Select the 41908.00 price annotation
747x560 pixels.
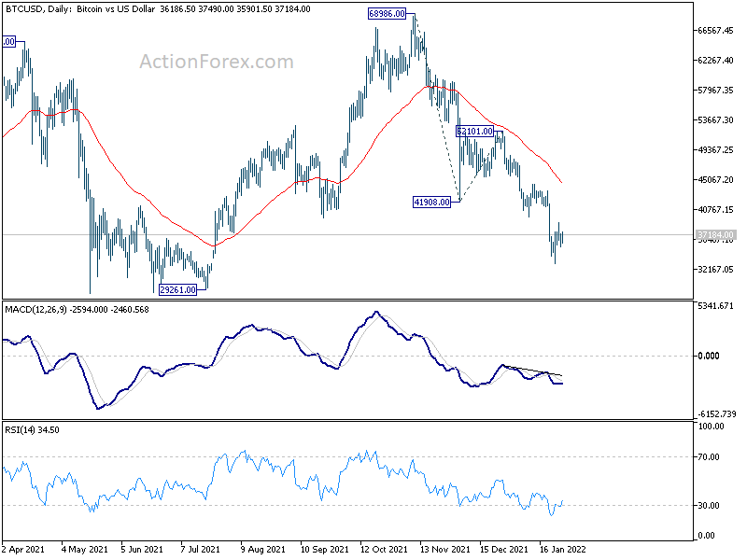[x=431, y=202]
